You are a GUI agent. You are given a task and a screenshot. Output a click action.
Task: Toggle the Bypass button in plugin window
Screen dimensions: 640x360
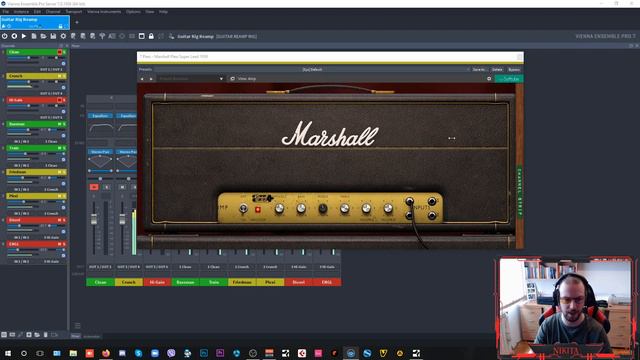(514, 70)
